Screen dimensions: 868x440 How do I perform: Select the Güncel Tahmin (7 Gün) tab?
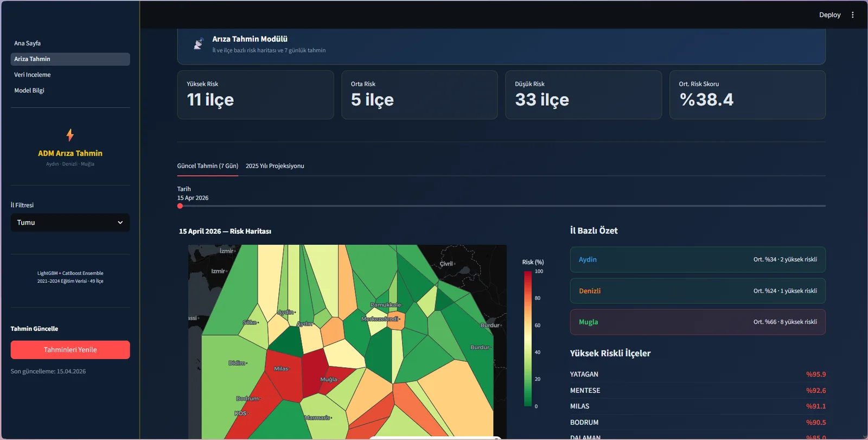208,166
